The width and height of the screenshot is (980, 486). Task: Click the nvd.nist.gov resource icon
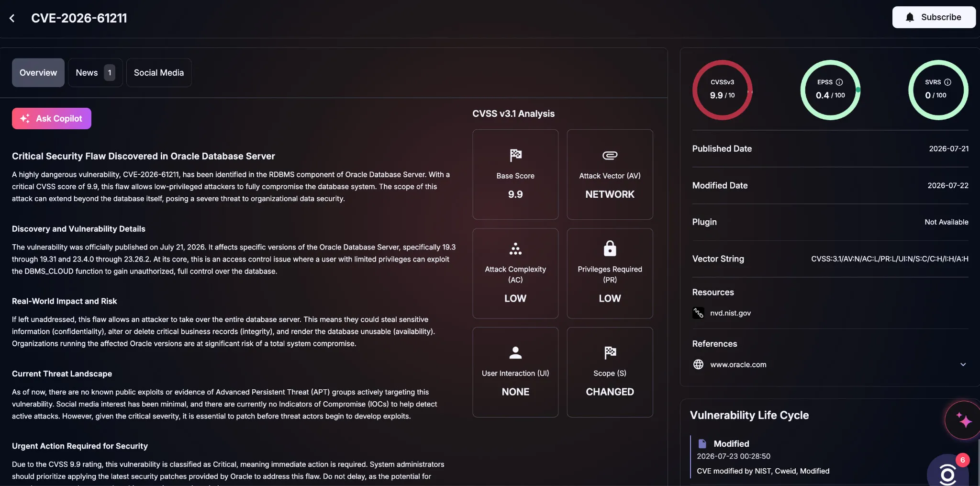(x=698, y=313)
